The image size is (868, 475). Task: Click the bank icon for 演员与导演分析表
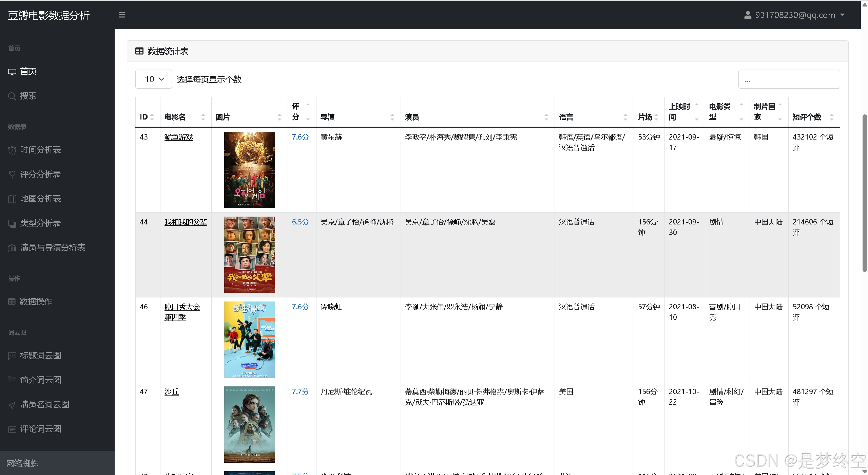click(12, 248)
